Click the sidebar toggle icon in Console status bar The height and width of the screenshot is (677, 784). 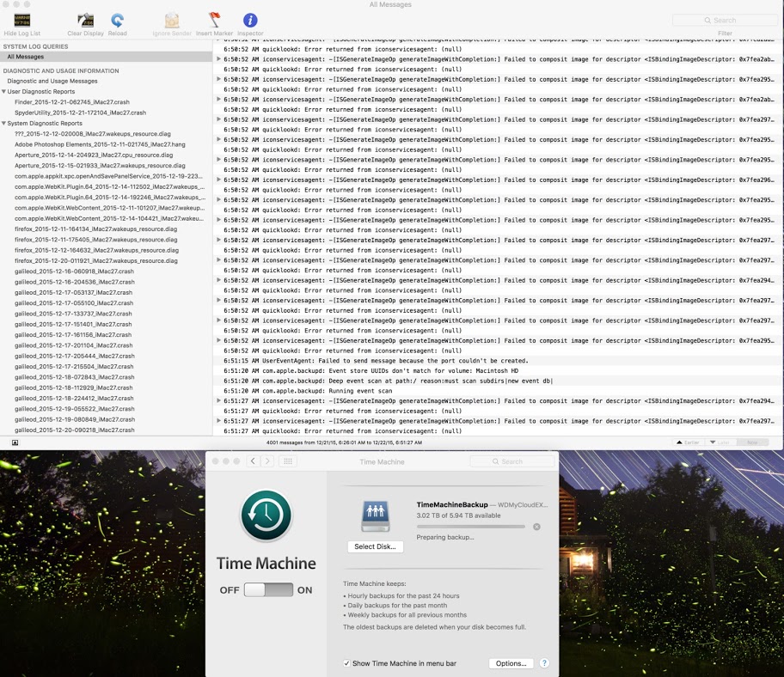click(x=15, y=442)
